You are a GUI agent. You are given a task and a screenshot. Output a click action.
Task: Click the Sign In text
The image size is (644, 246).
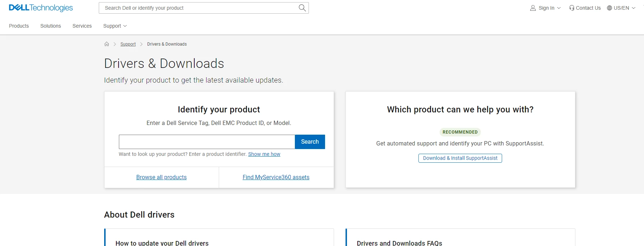(546, 8)
